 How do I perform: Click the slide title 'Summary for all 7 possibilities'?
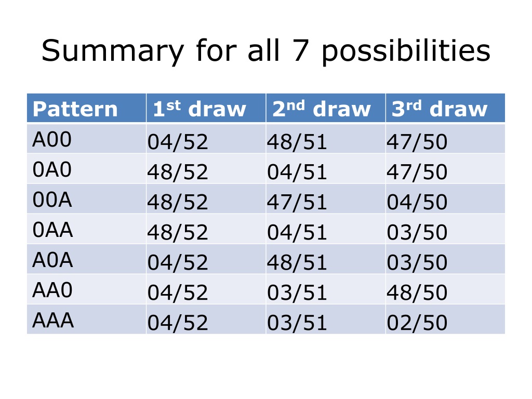266,51
